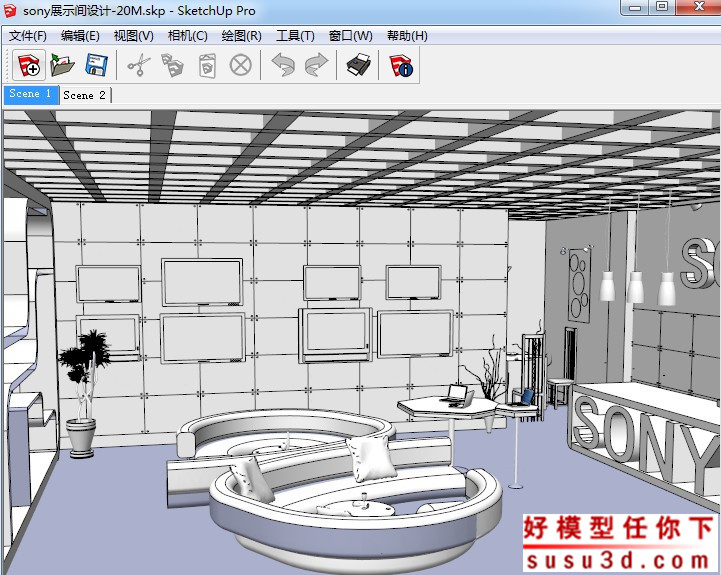Open the 帮助(H) menu

(407, 36)
